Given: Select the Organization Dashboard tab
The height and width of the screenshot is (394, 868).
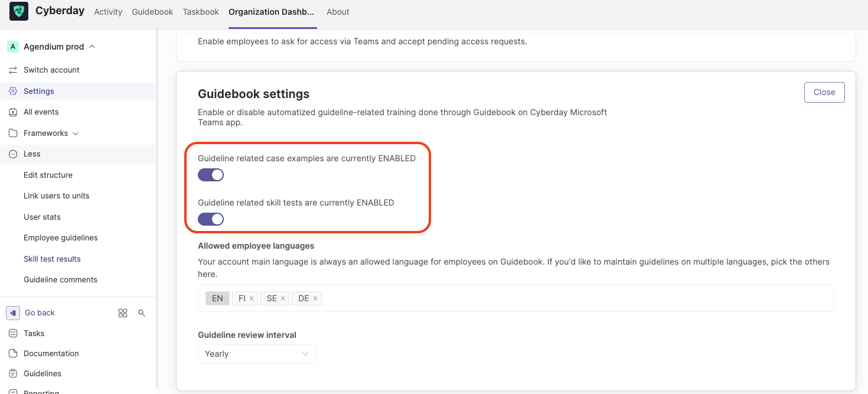Looking at the screenshot, I should point(272,12).
